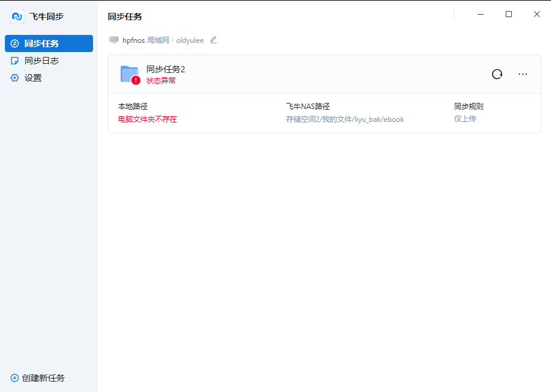
Task: Click the oldyulee user name
Action: point(190,40)
